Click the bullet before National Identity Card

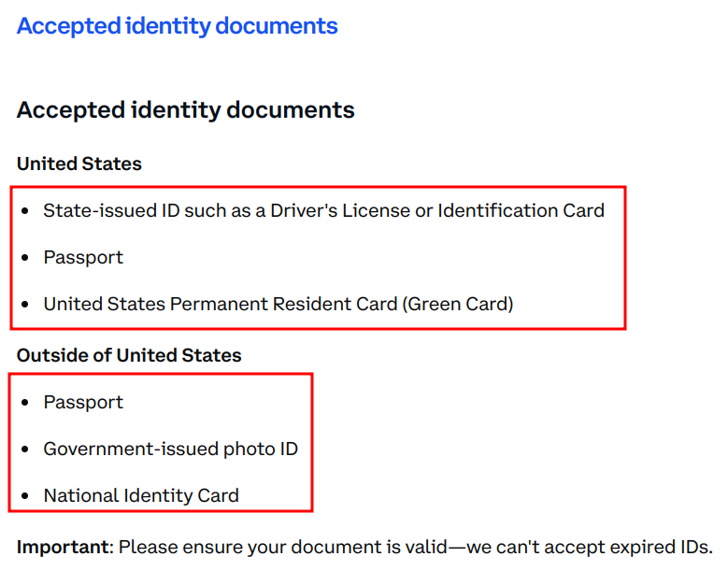[25, 497]
